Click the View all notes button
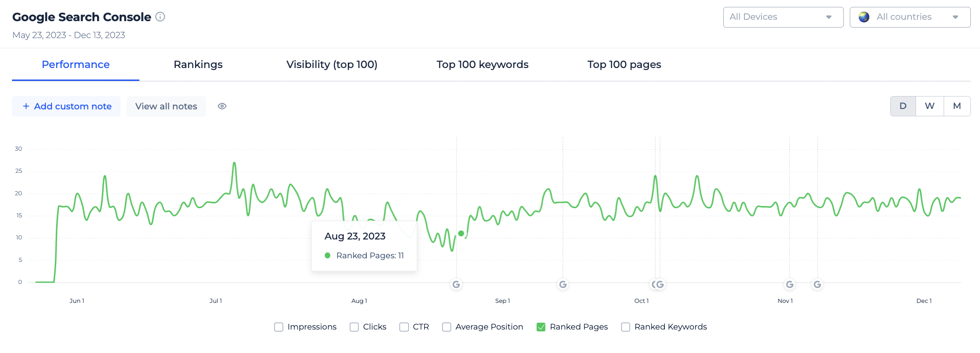The image size is (980, 353). (x=166, y=106)
